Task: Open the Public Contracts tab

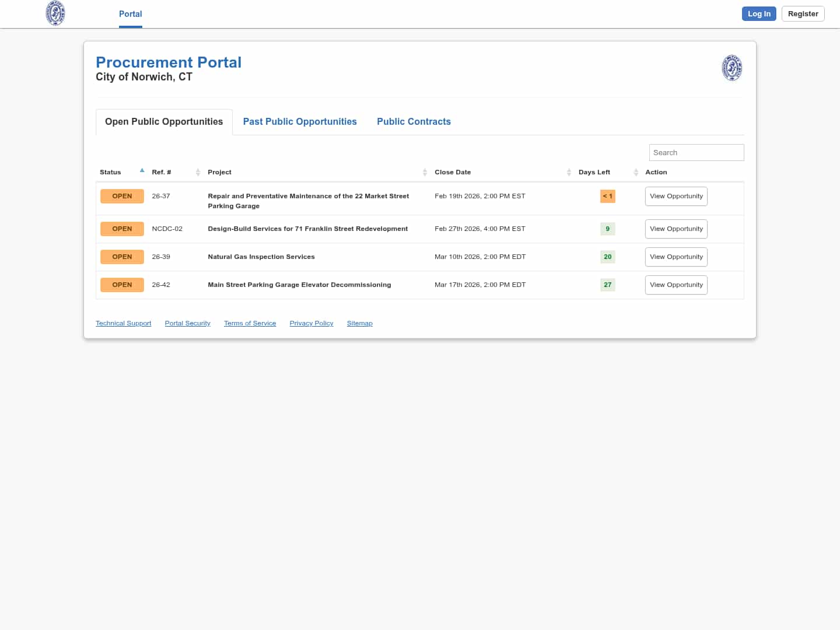Action: click(414, 122)
